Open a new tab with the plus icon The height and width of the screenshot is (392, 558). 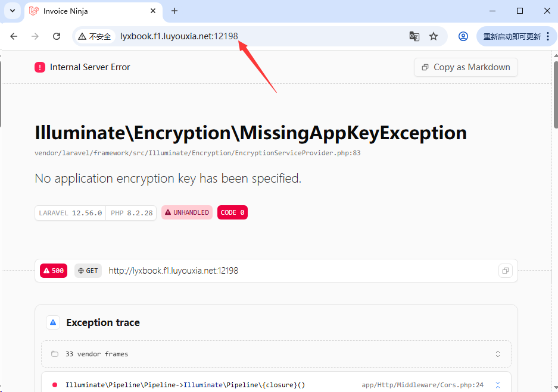point(174,11)
